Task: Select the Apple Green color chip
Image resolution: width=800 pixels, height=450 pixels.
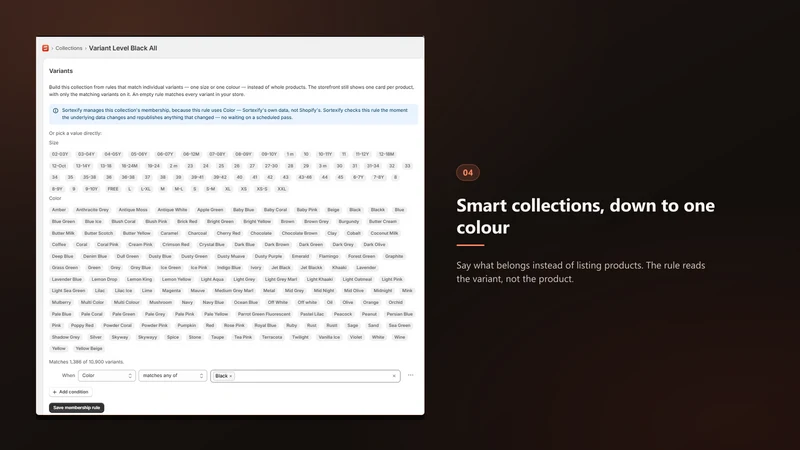Action: (210, 210)
